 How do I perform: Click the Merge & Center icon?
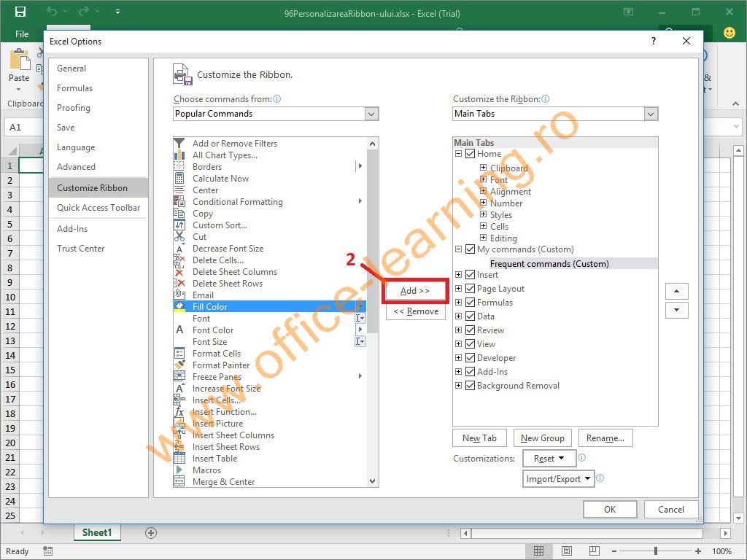pos(179,482)
